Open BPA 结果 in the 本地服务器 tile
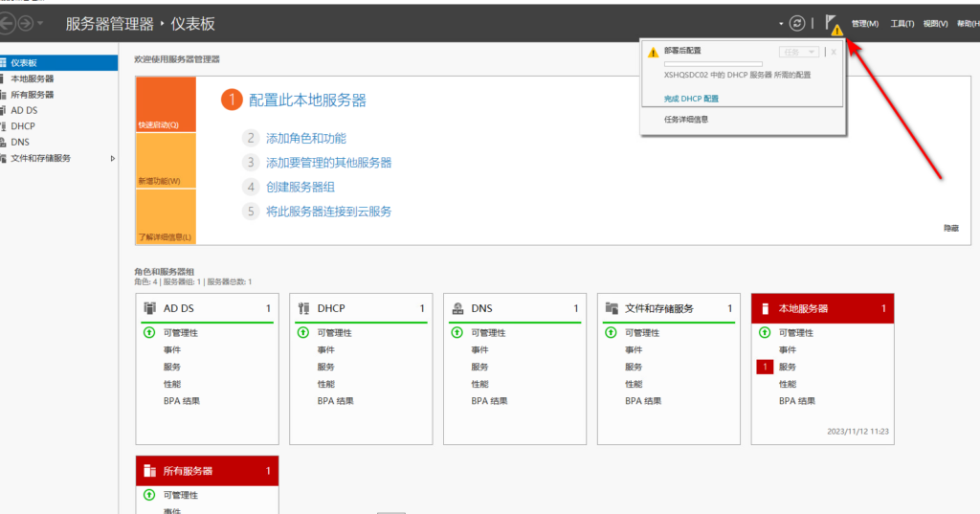The height and width of the screenshot is (514, 980). (797, 401)
